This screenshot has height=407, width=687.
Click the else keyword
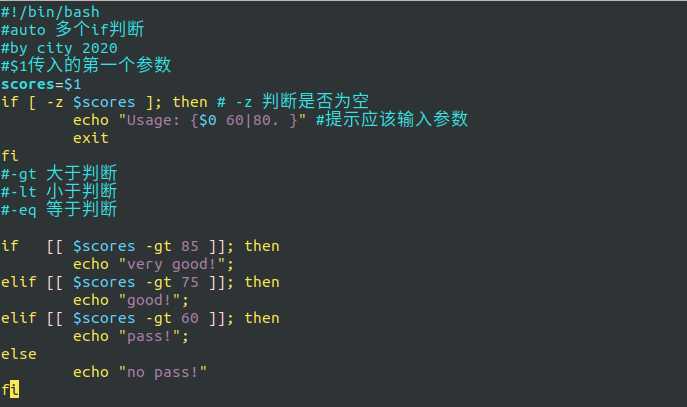pyautogui.click(x=19, y=354)
